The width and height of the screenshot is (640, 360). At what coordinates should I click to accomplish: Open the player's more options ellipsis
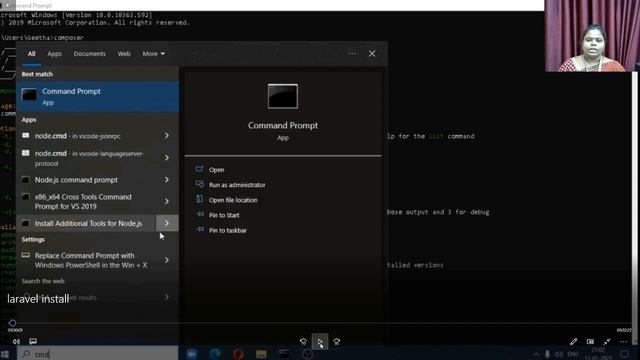coord(623,341)
